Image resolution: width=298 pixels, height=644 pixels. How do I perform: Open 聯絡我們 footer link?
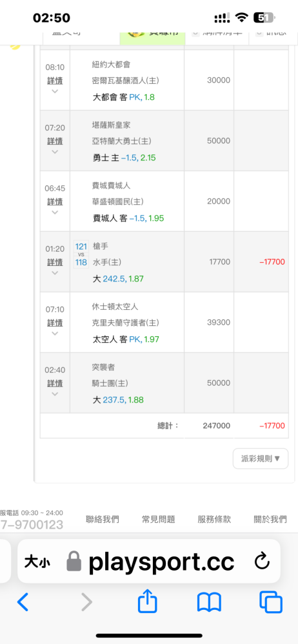(x=103, y=519)
